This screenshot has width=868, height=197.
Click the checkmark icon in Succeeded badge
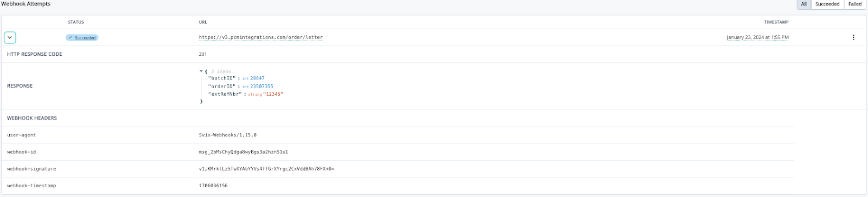click(71, 38)
